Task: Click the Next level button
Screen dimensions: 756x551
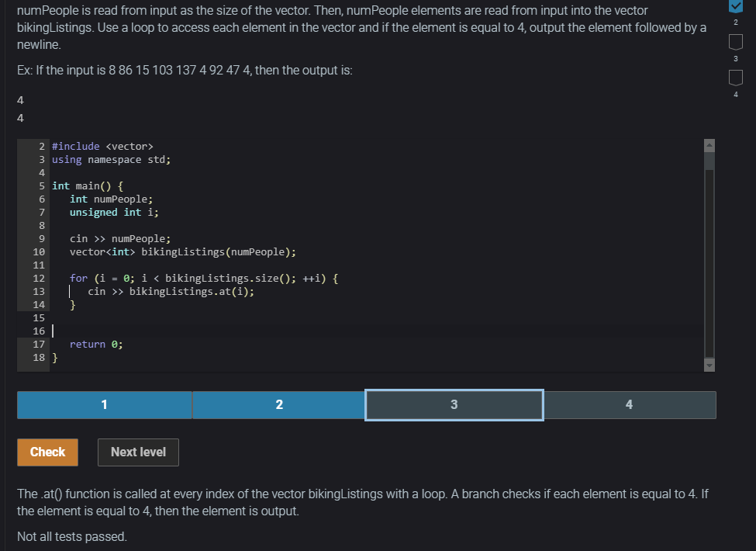Action: (x=138, y=452)
